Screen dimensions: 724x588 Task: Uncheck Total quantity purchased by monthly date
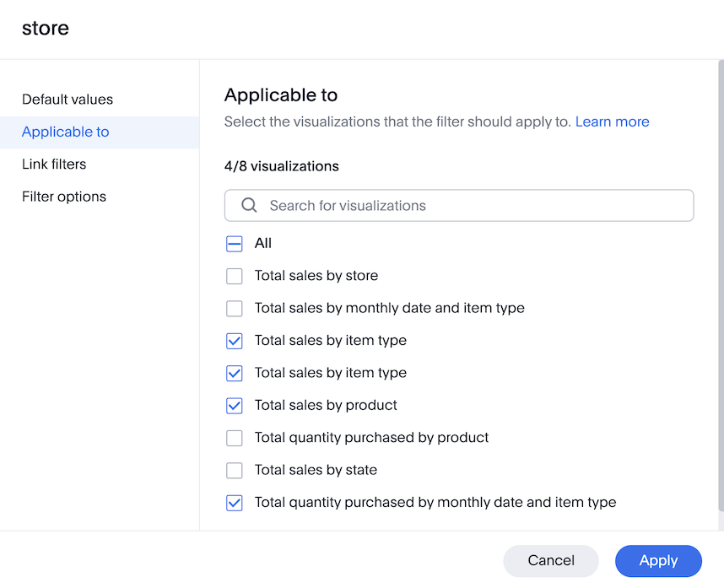coord(234,503)
